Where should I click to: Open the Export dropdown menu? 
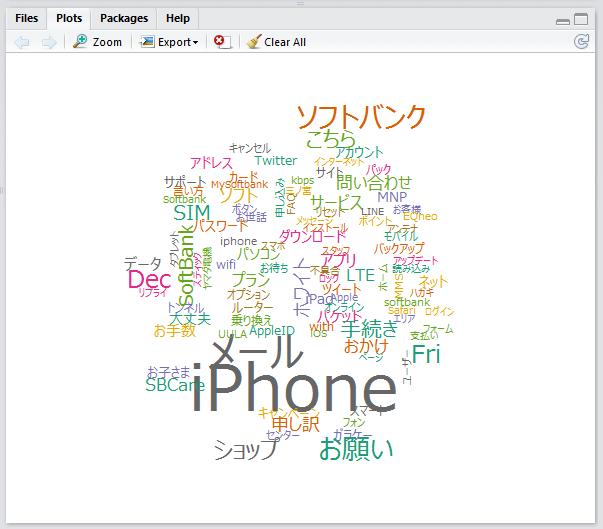tap(169, 42)
